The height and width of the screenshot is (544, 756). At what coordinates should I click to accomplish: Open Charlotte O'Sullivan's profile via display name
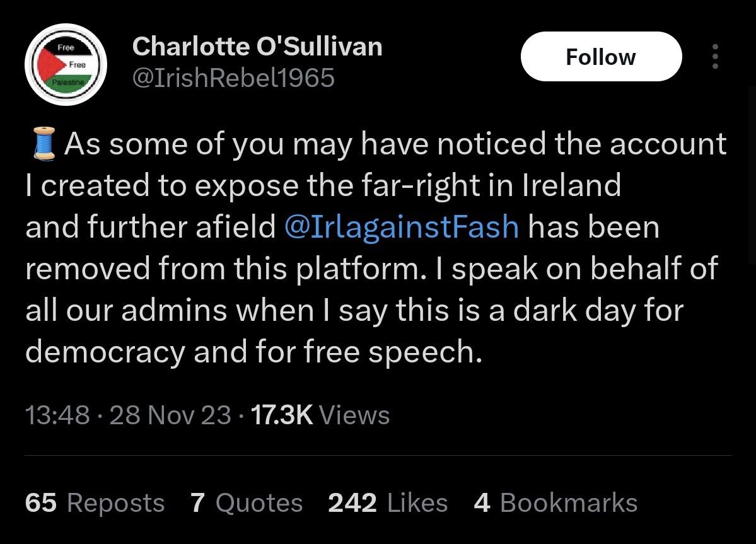tap(257, 46)
